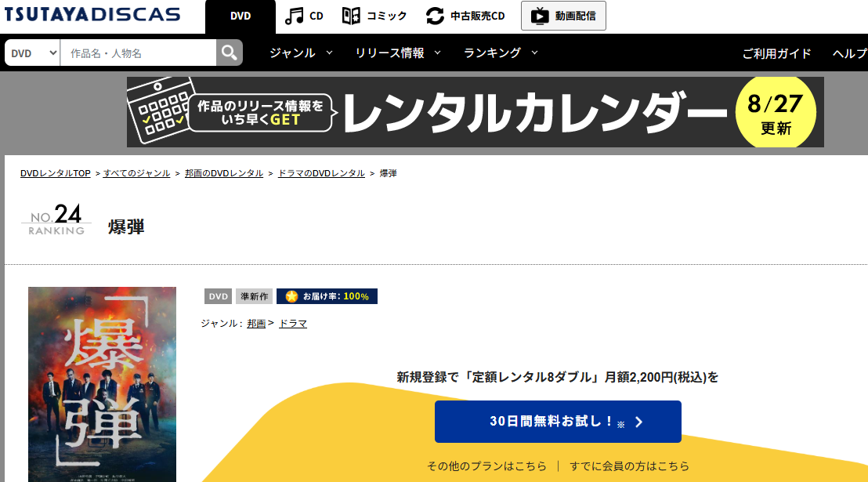Click the TSUTAYA DISCAS logo
Screen dimensions: 868x482
92,14
